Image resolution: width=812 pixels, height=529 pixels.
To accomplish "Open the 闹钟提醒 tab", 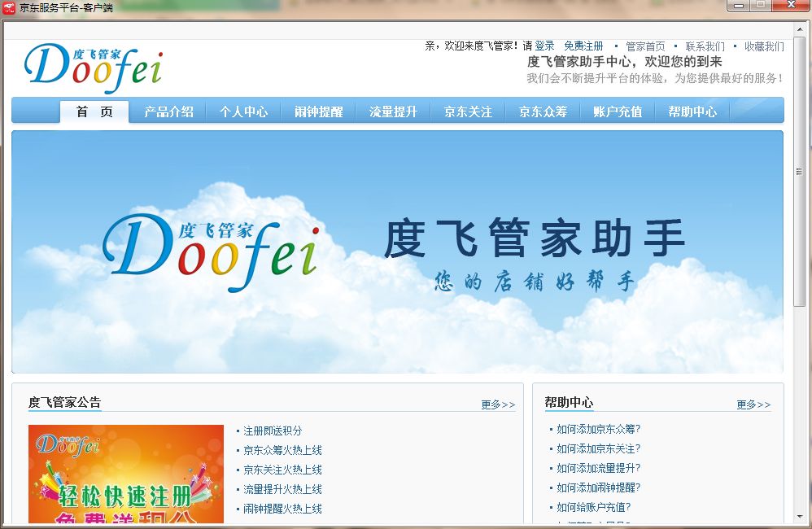I will tap(317, 111).
